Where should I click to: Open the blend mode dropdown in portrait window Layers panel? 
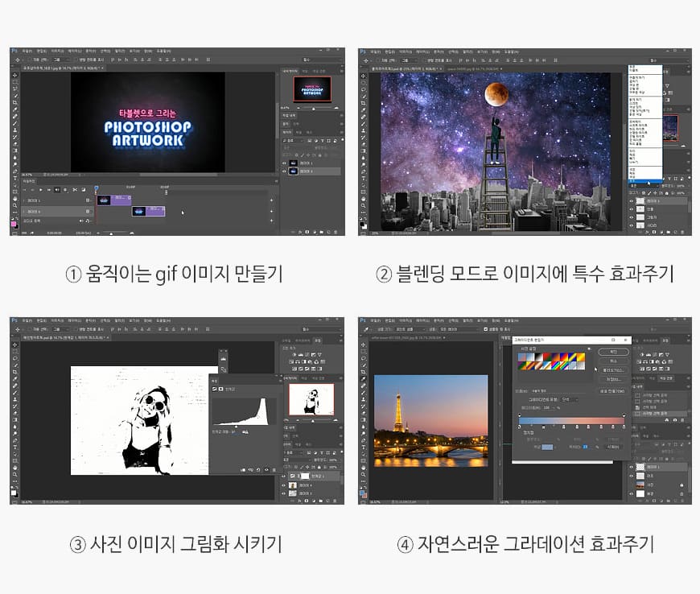pyautogui.click(x=297, y=460)
